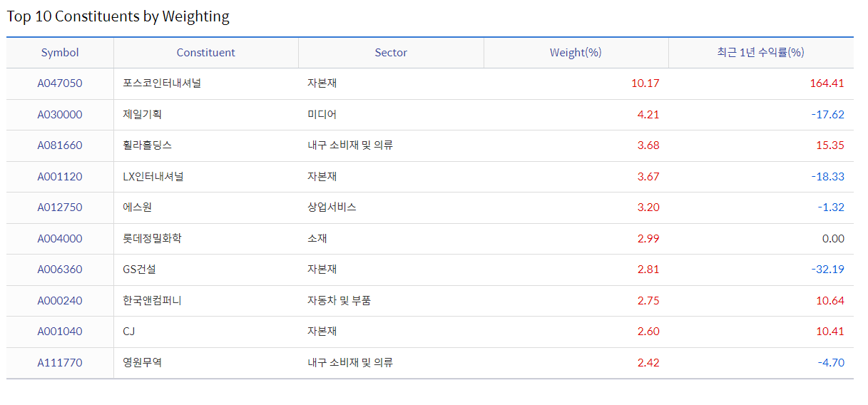The width and height of the screenshot is (868, 405).
Task: Click 1-year return value 10.64
Action: coord(830,300)
